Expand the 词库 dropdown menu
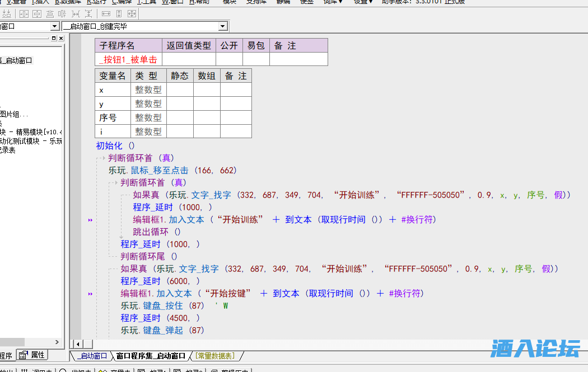This screenshot has width=588, height=372. [x=333, y=2]
